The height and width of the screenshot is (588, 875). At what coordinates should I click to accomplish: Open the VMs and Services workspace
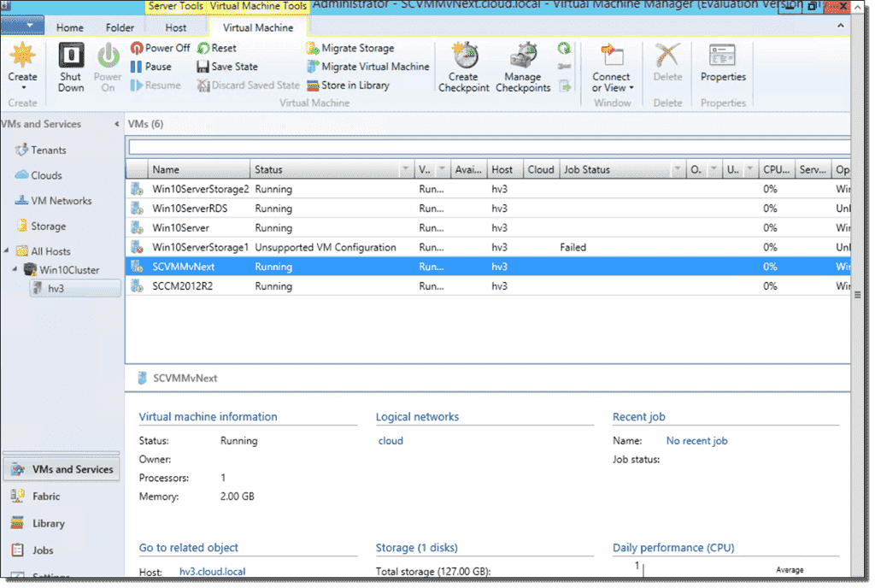click(x=62, y=470)
